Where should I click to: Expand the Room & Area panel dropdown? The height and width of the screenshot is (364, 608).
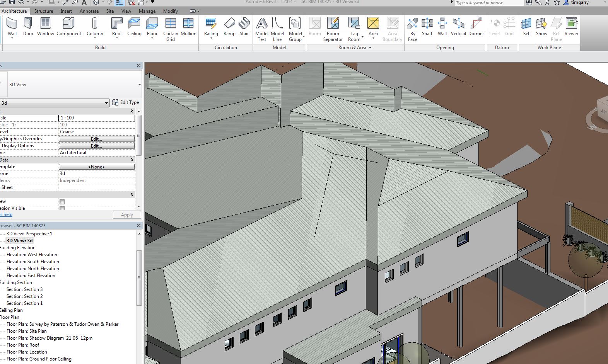coord(370,48)
